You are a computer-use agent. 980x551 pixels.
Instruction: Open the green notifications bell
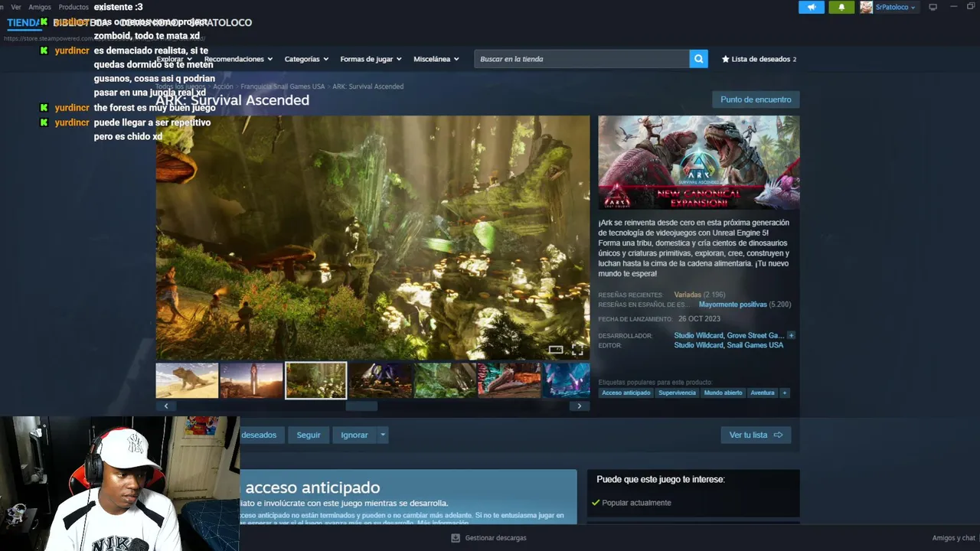[841, 7]
